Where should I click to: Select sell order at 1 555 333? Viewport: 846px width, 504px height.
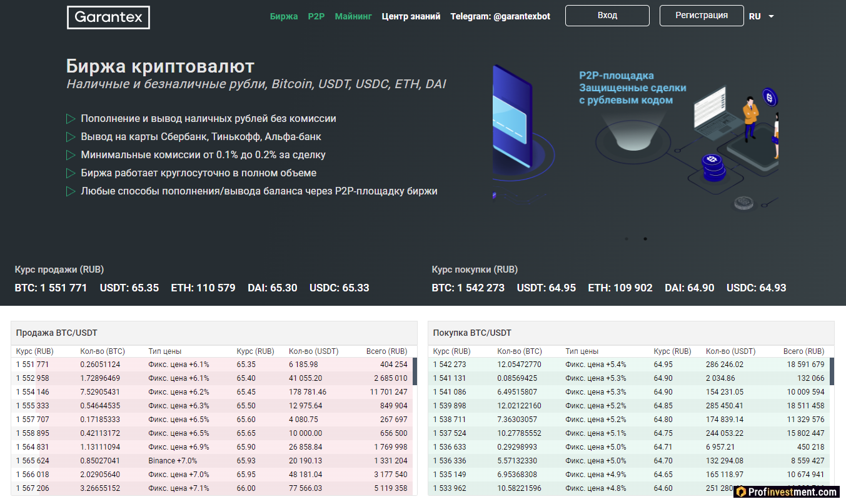click(211, 406)
